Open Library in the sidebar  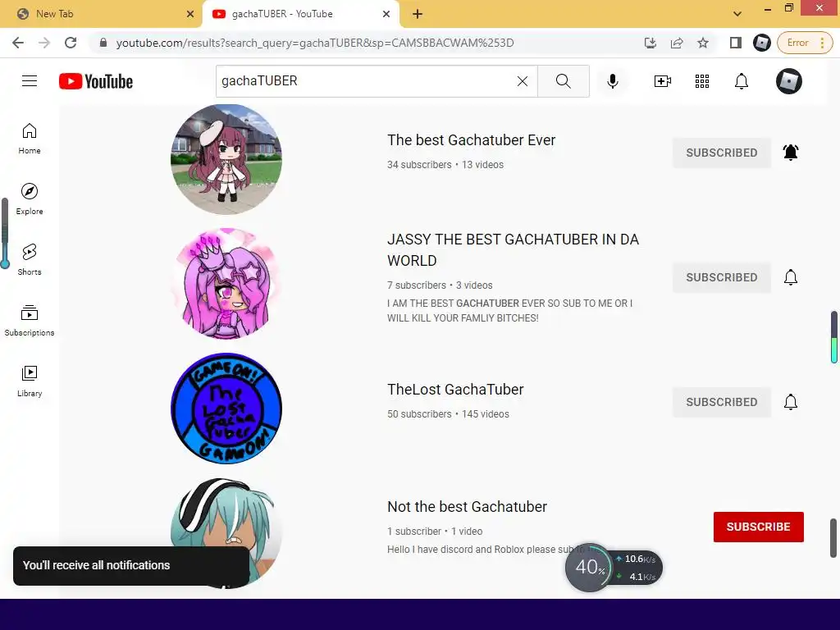tap(30, 381)
